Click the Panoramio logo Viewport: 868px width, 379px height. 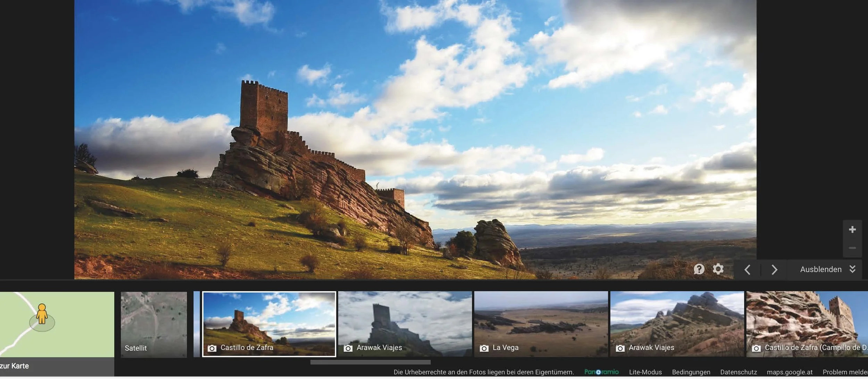[601, 372]
